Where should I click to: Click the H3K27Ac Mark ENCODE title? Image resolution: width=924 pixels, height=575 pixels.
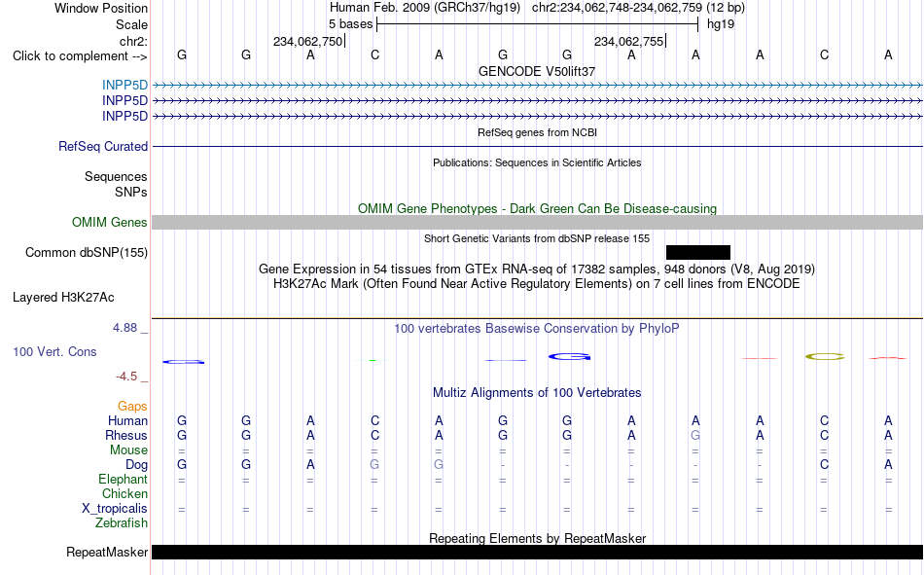tap(537, 284)
